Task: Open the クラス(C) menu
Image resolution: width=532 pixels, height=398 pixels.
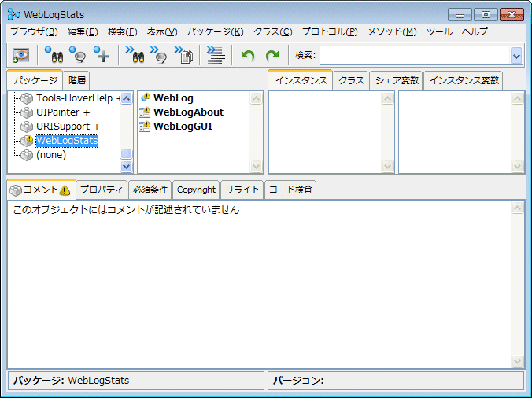Action: coord(272,31)
